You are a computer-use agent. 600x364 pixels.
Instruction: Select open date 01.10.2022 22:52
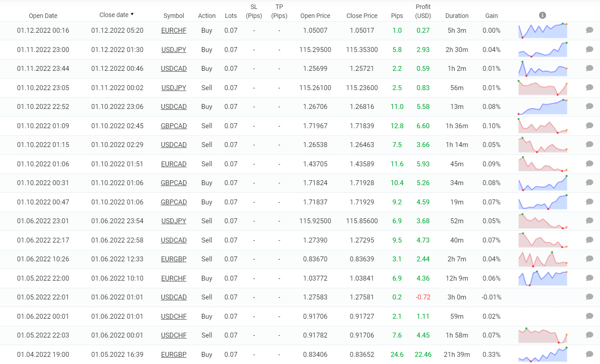tap(43, 107)
